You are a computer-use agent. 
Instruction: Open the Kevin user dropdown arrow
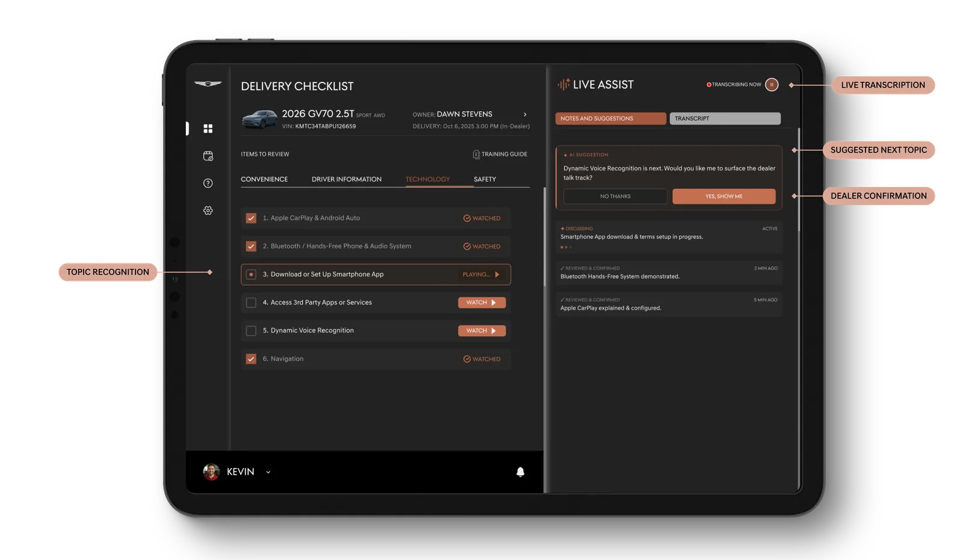pos(268,472)
